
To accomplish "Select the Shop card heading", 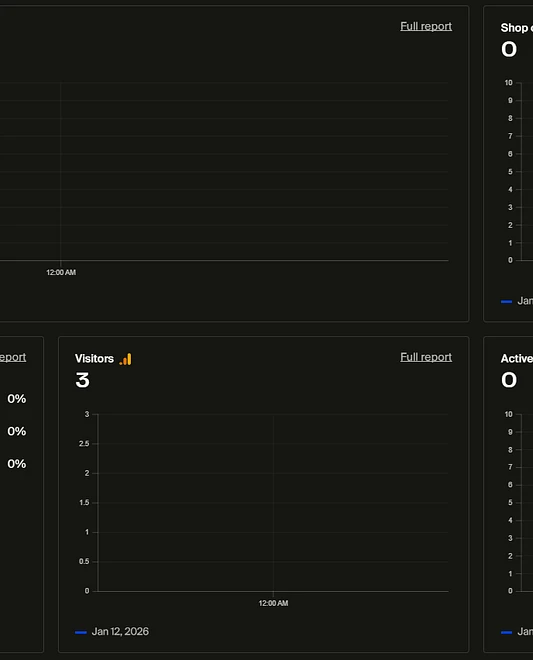I will pyautogui.click(x=517, y=28).
